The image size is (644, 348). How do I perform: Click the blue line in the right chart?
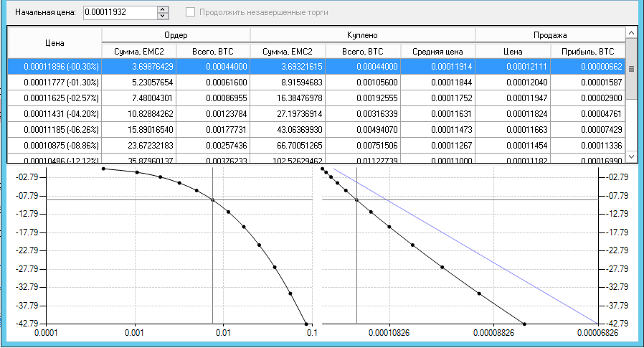click(x=466, y=245)
